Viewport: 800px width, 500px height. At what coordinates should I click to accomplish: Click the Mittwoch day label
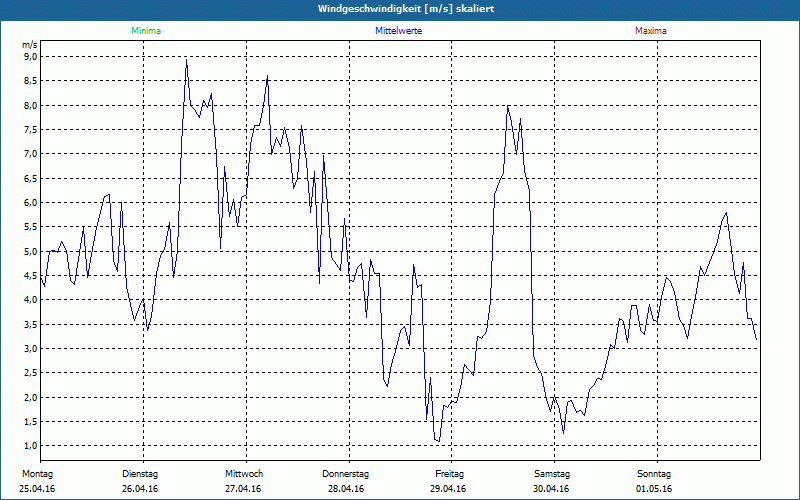(x=244, y=474)
